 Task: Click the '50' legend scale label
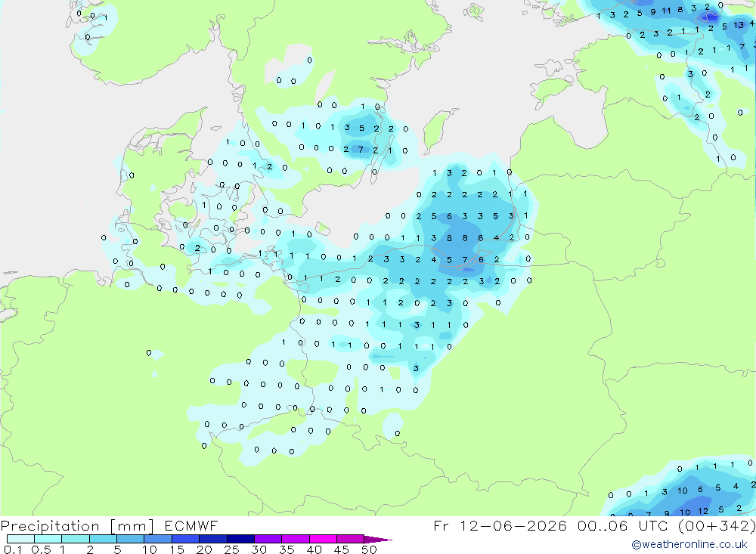(x=369, y=549)
